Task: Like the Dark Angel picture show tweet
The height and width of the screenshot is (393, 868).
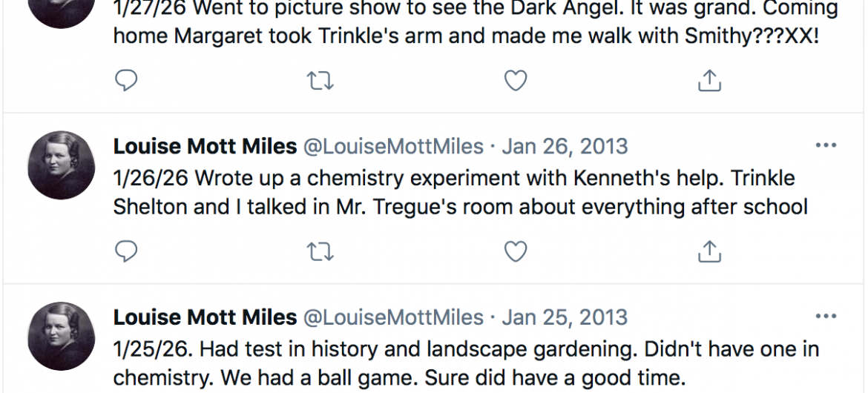Action: click(x=516, y=81)
